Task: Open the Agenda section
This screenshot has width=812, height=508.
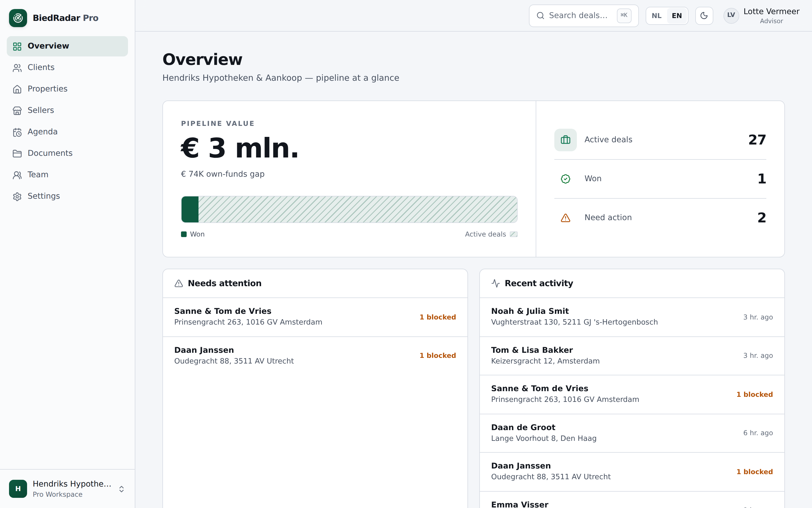Action: (x=67, y=132)
